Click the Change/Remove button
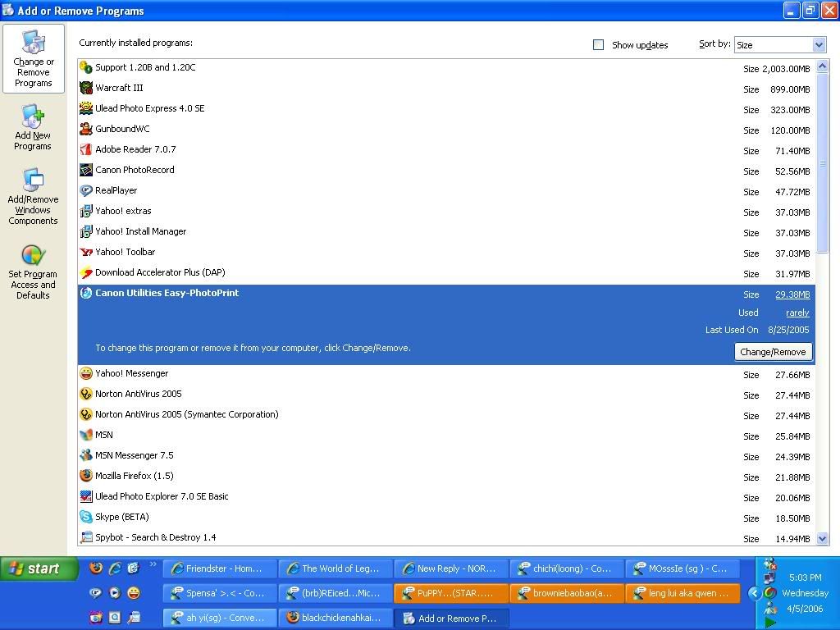The image size is (840, 630). click(773, 352)
